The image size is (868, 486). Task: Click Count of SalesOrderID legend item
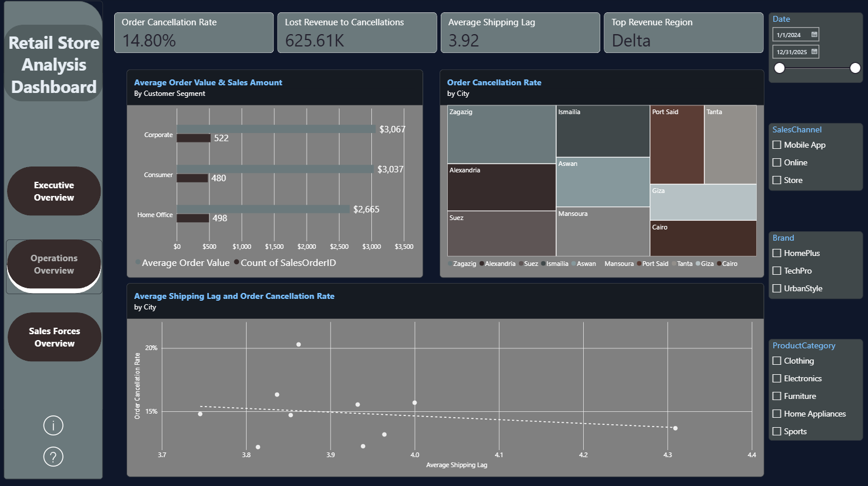285,262
